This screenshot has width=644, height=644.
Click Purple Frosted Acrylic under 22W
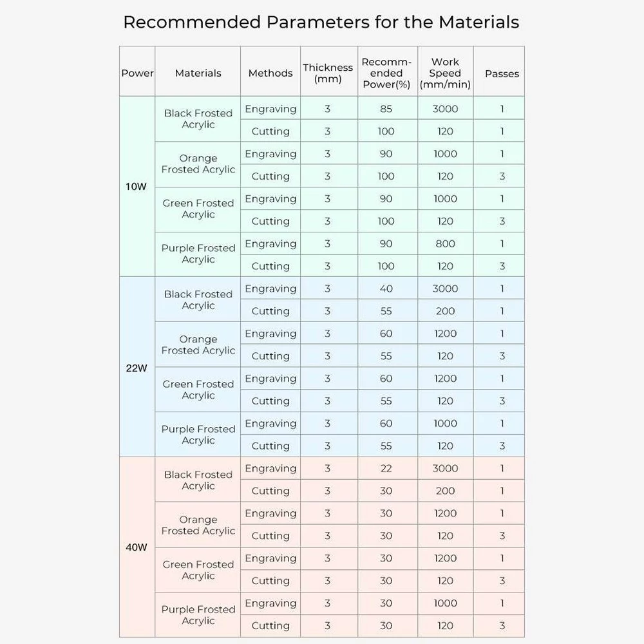[x=198, y=434]
